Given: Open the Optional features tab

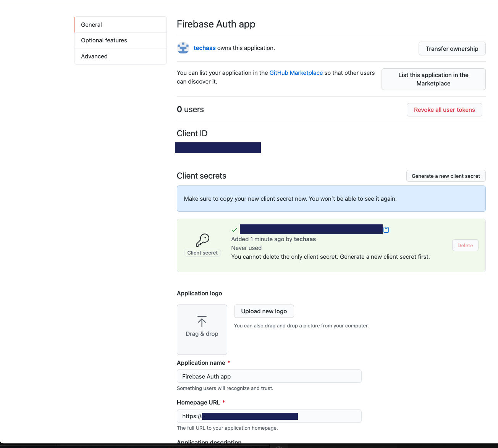Looking at the screenshot, I should point(120,40).
